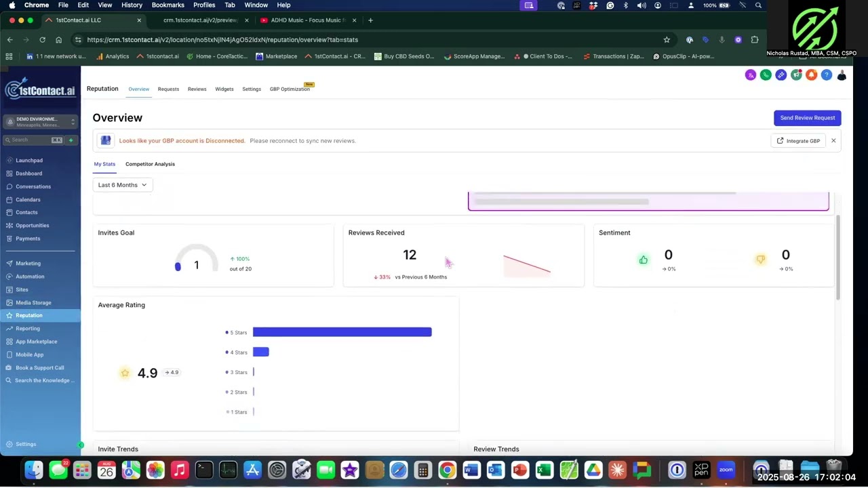Open the GBP Optimization tab

click(x=290, y=89)
